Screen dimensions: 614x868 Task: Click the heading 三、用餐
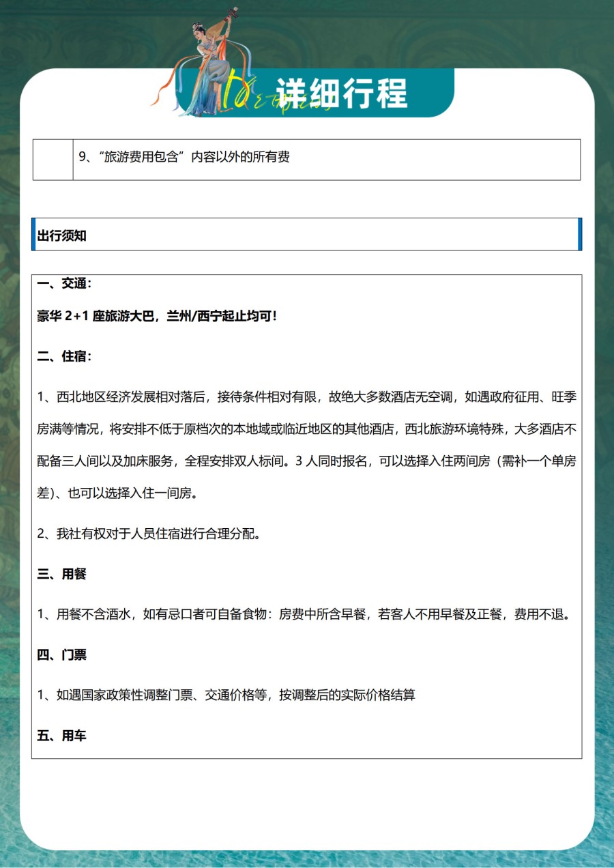pyautogui.click(x=62, y=574)
